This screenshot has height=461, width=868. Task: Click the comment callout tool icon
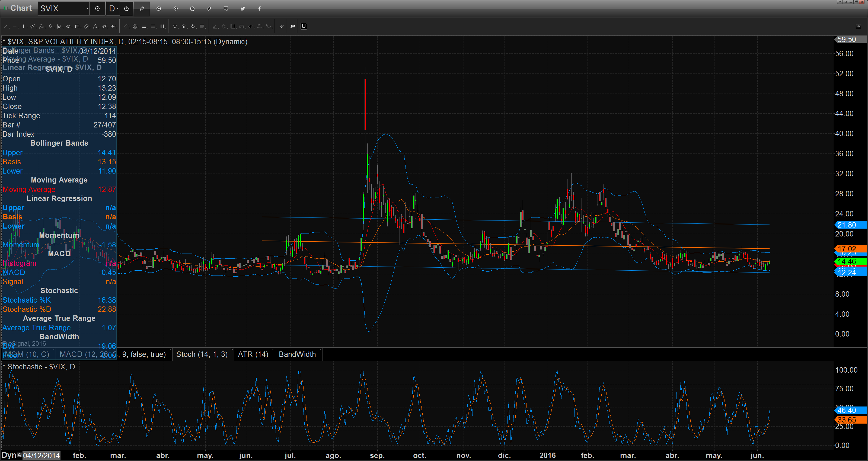293,26
